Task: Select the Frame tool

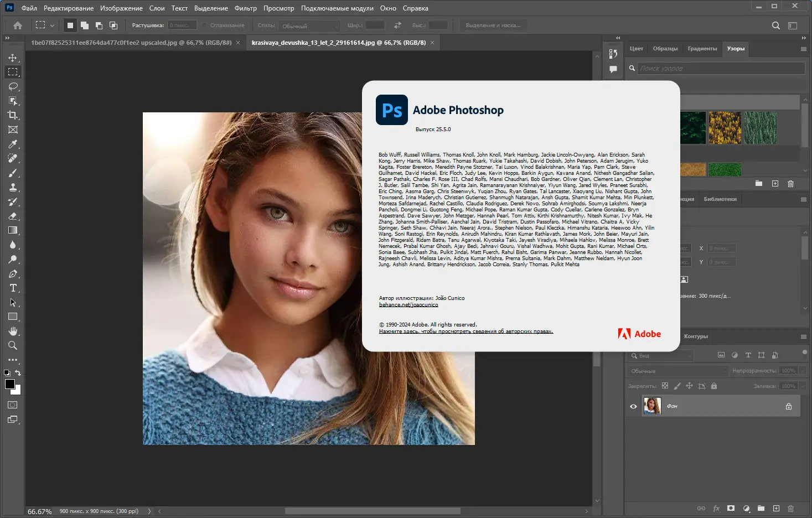Action: click(x=13, y=129)
